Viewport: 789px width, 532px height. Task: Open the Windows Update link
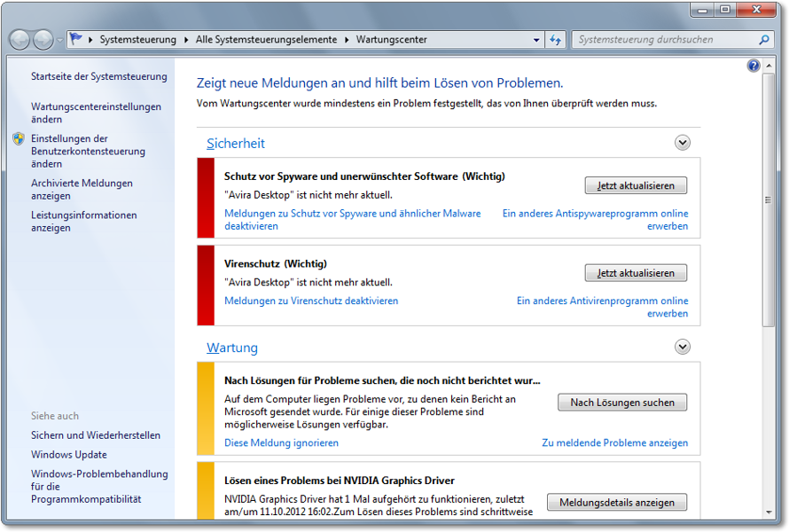[x=68, y=455]
